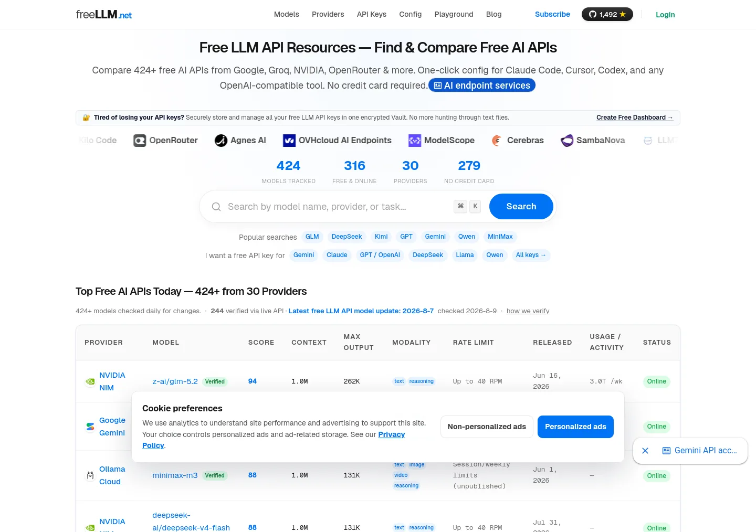Open the minimax-m3 model link
The image size is (756, 532).
point(175,475)
